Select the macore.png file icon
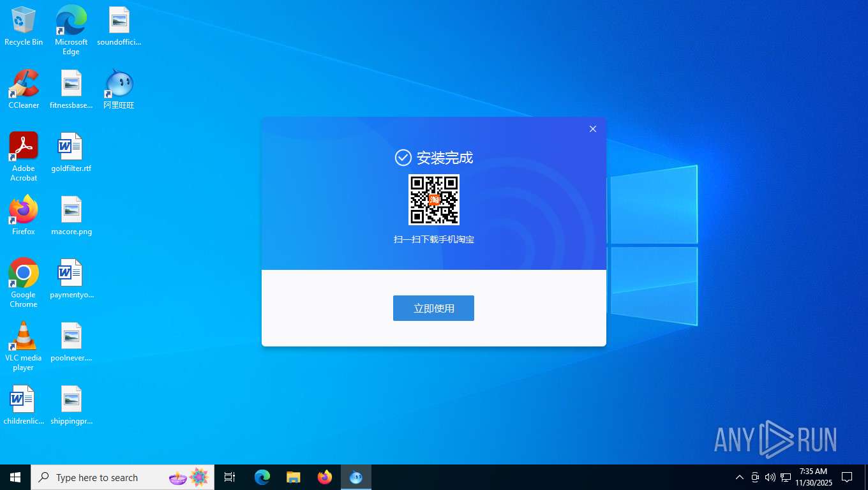868x490 pixels. [x=71, y=216]
